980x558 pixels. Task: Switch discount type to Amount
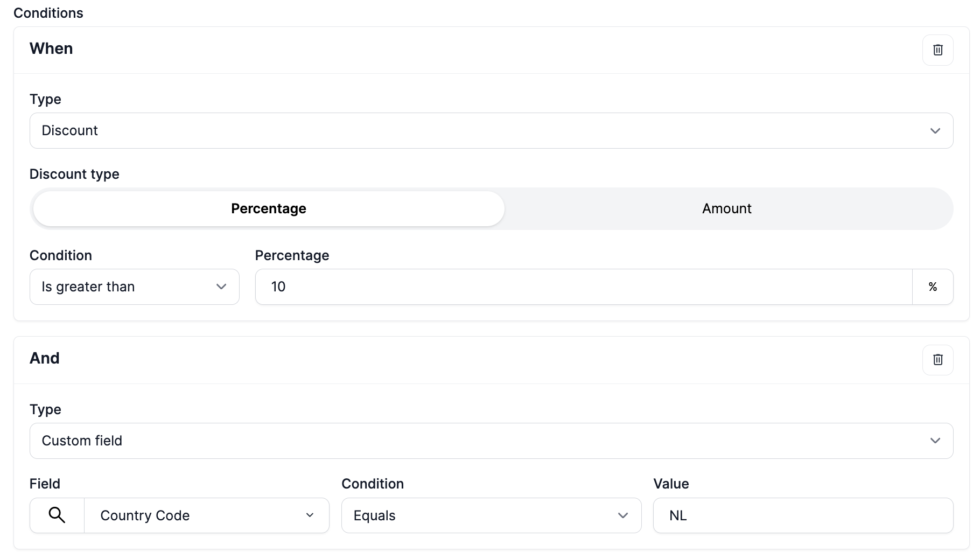[x=726, y=209]
